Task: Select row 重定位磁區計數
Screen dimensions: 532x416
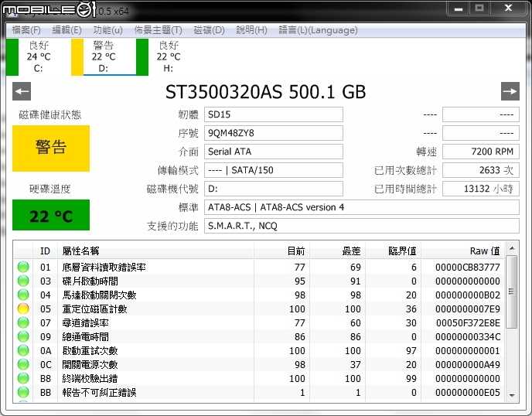Action: click(260, 309)
